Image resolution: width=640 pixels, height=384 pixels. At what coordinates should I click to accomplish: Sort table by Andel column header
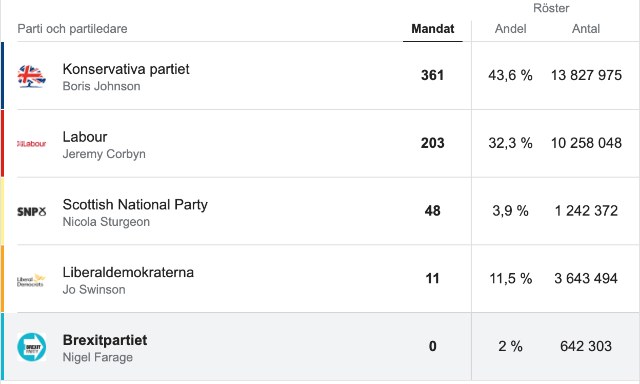click(510, 29)
